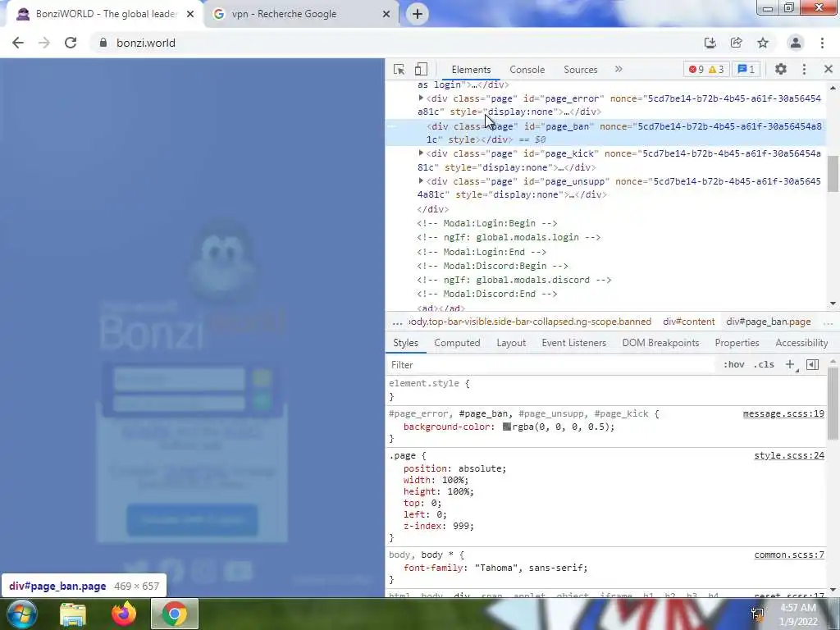840x630 pixels.
Task: View site info via the padlock icon
Action: [103, 43]
